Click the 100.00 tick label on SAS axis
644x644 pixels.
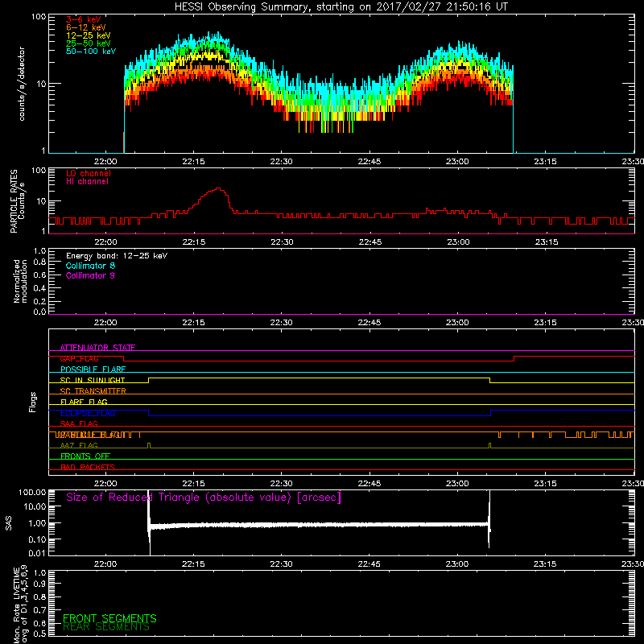(32, 492)
